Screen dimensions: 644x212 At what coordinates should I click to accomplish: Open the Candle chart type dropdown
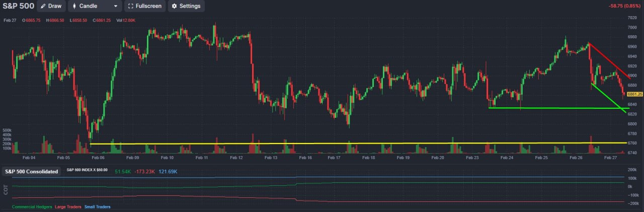95,6
